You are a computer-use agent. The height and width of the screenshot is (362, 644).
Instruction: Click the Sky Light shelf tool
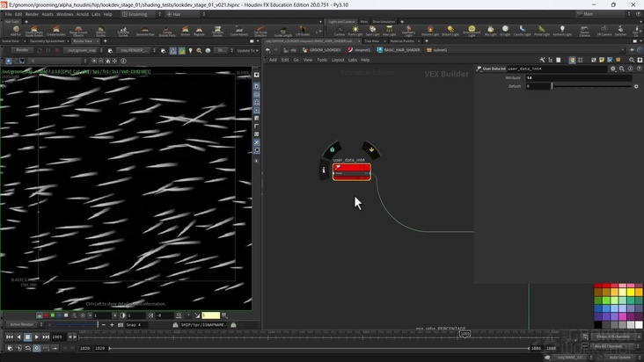click(490, 31)
